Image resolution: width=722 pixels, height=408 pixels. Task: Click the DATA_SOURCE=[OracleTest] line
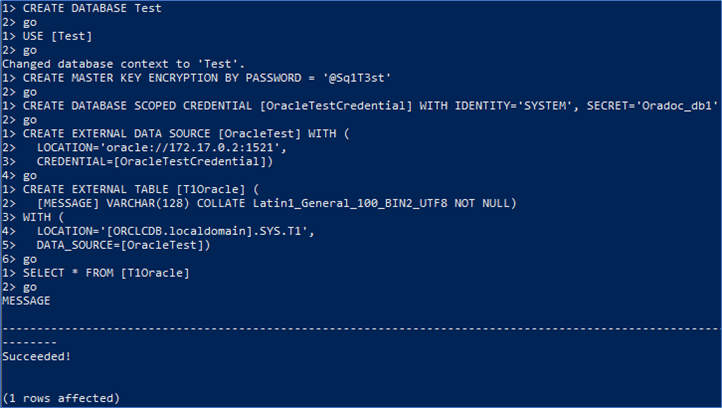pyautogui.click(x=122, y=244)
